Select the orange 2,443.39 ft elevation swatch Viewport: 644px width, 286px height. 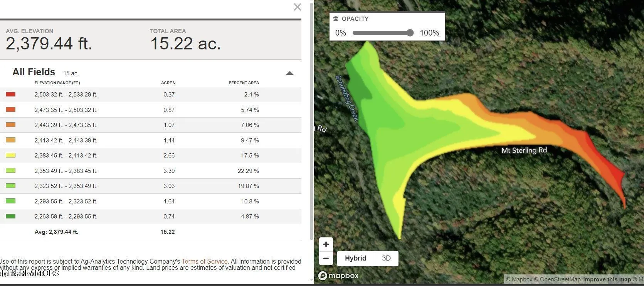tap(11, 125)
